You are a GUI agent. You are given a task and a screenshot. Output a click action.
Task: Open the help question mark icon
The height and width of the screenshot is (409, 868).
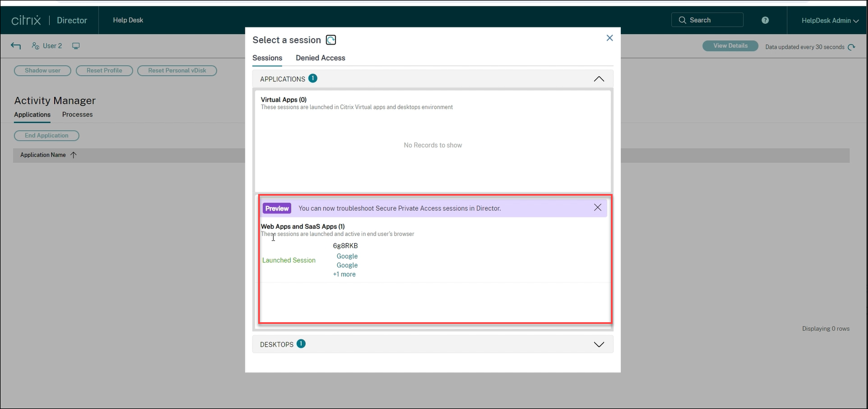point(765,20)
